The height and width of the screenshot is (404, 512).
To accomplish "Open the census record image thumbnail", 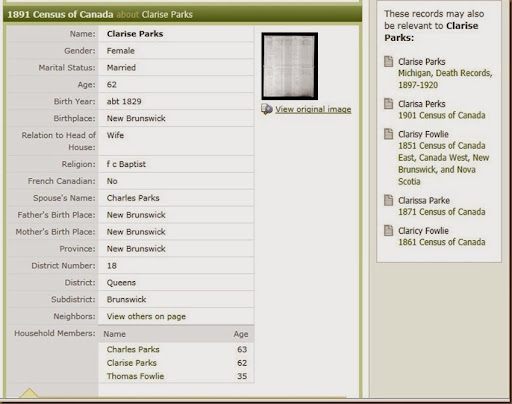I will 289,66.
